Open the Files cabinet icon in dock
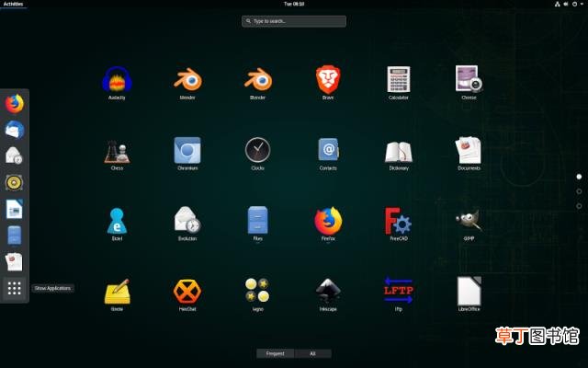The height and width of the screenshot is (368, 588). [15, 236]
